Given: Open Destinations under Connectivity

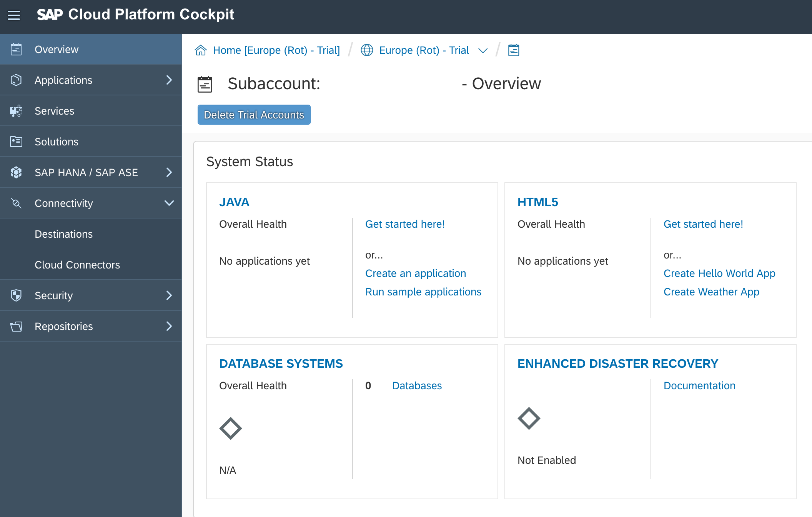Looking at the screenshot, I should [63, 234].
